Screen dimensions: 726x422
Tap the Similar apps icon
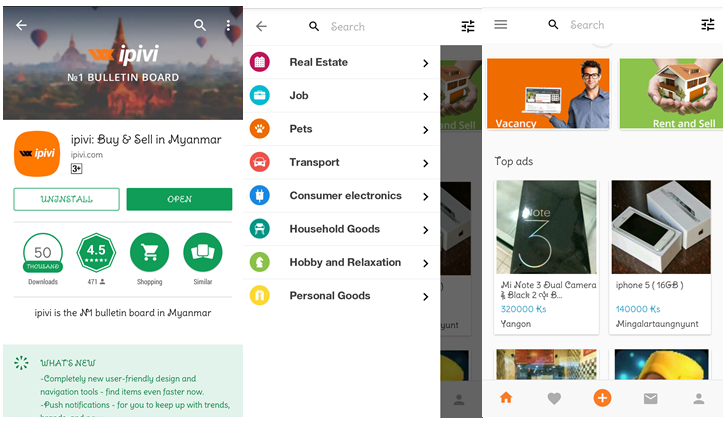pos(203,252)
